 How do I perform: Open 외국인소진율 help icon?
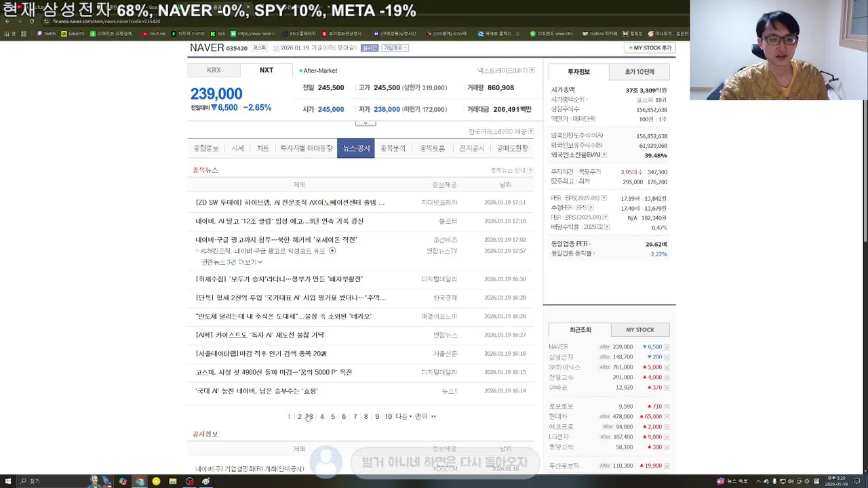(x=604, y=155)
